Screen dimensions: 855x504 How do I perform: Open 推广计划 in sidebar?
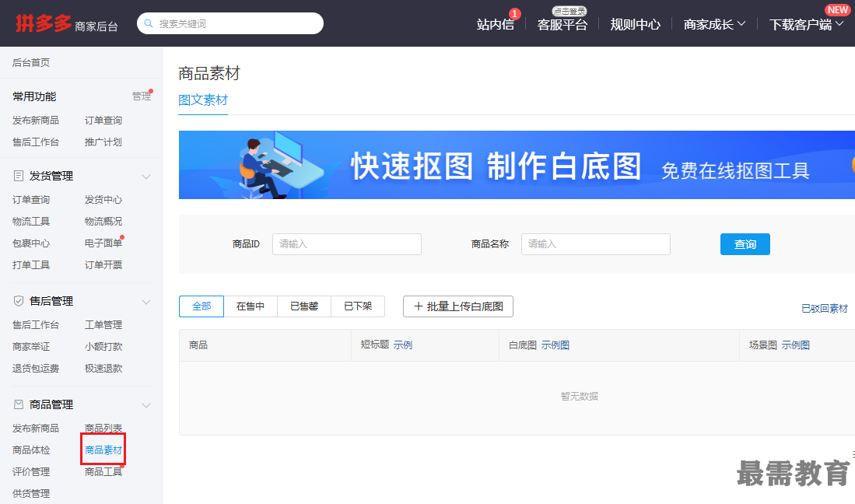click(x=103, y=142)
